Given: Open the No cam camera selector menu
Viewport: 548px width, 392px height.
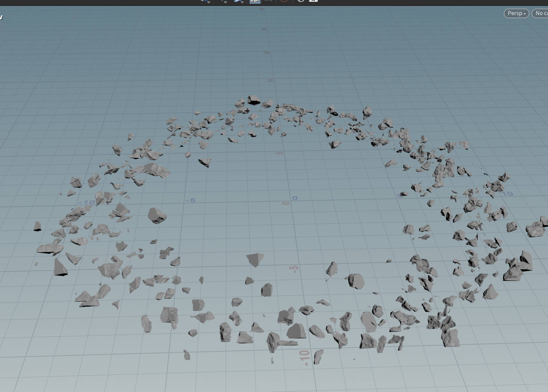Looking at the screenshot, I should click(x=540, y=13).
